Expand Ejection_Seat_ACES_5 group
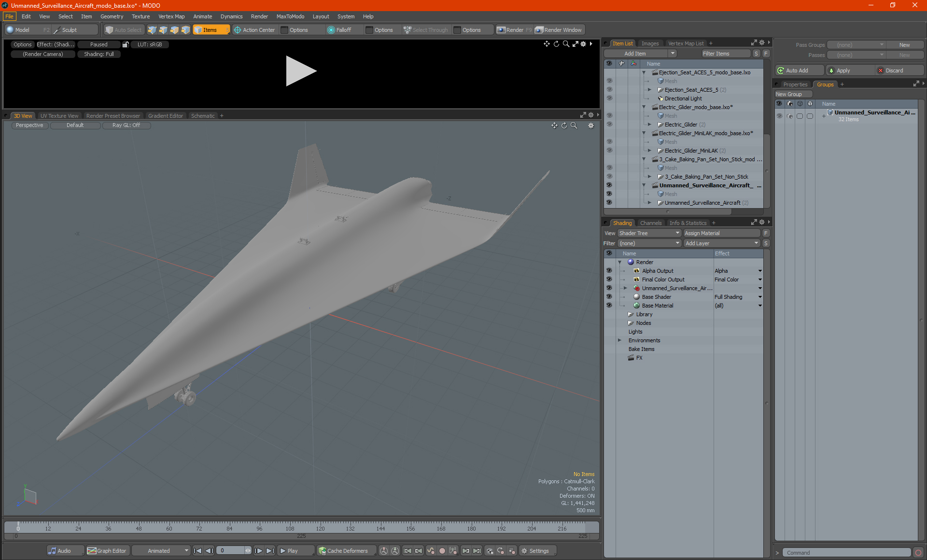The height and width of the screenshot is (560, 927). tap(649, 90)
